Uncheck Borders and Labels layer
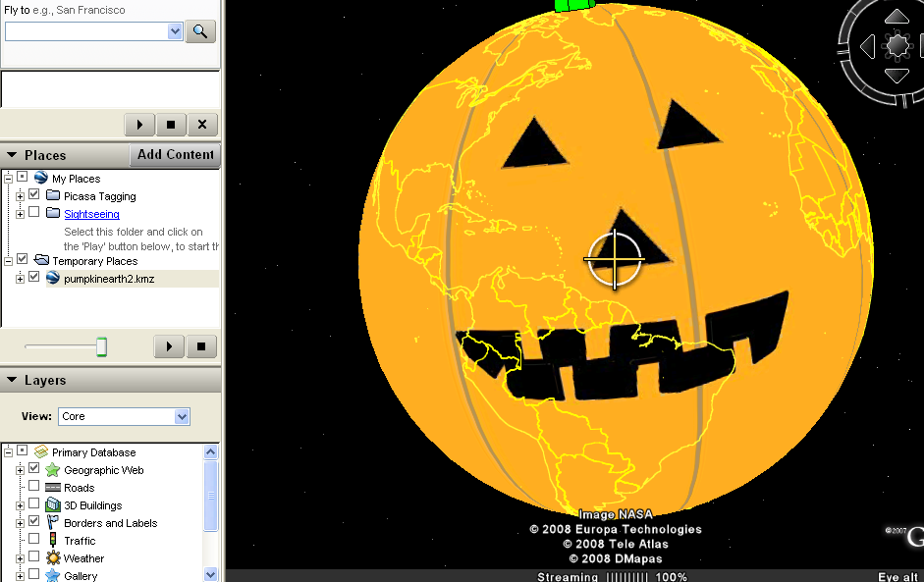The height and width of the screenshot is (582, 924). [x=34, y=521]
